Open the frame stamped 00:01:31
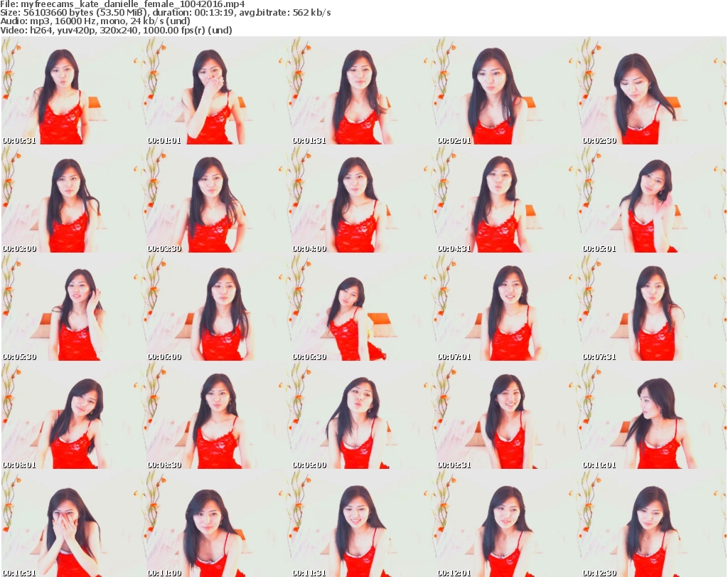728x577 pixels. pyautogui.click(x=363, y=90)
